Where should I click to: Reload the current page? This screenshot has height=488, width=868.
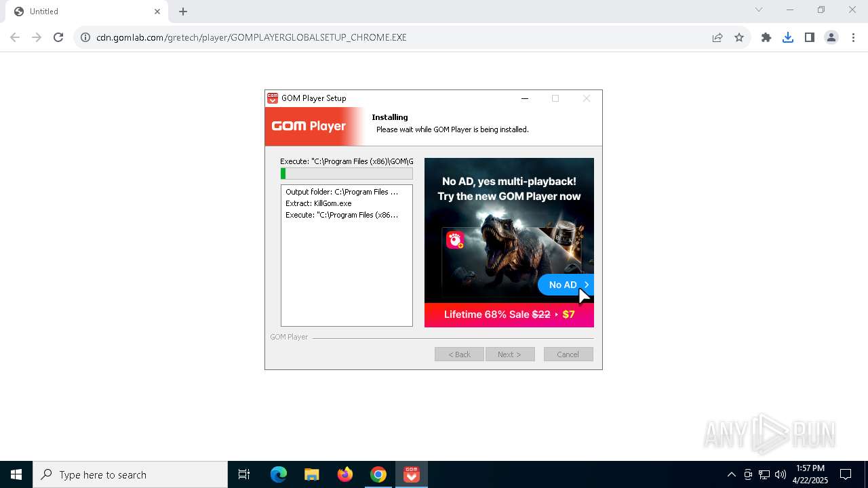58,37
